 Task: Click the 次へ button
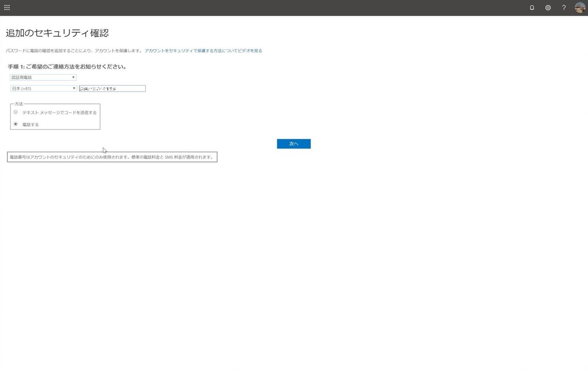click(294, 144)
